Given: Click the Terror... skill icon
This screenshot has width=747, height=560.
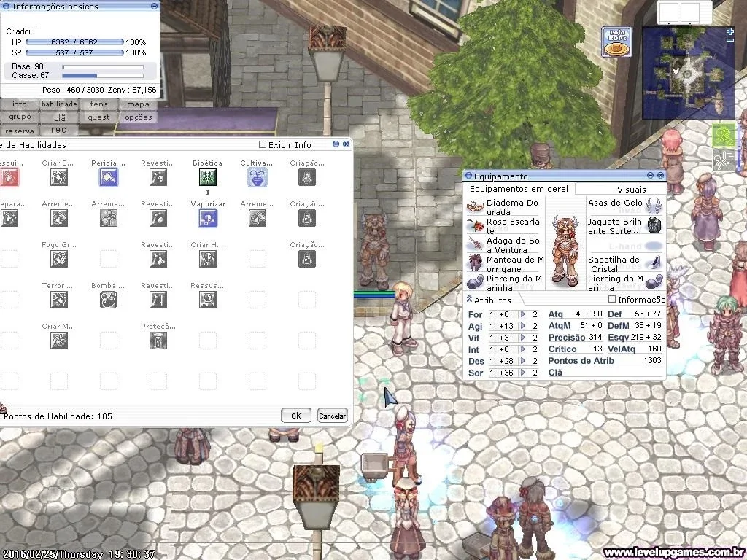Looking at the screenshot, I should pyautogui.click(x=59, y=300).
